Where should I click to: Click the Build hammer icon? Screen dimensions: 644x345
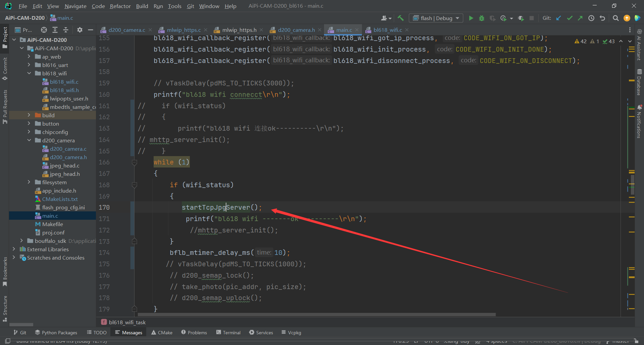coord(400,18)
